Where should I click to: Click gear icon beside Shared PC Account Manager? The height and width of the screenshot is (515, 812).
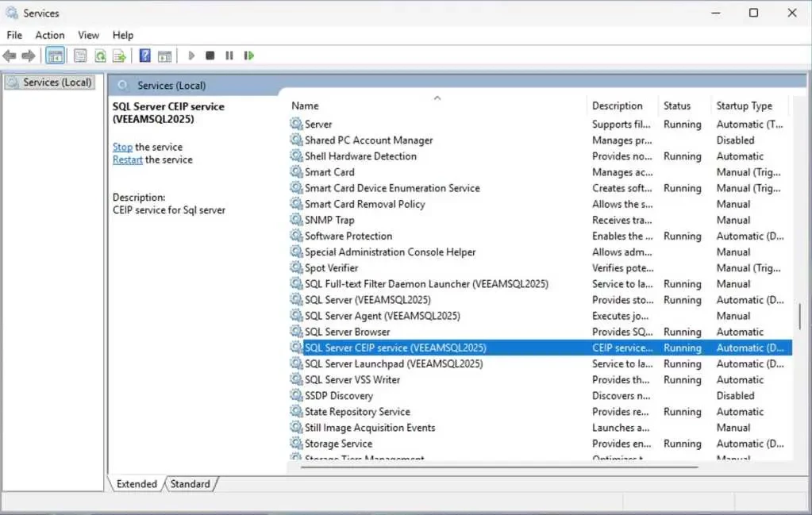click(296, 140)
